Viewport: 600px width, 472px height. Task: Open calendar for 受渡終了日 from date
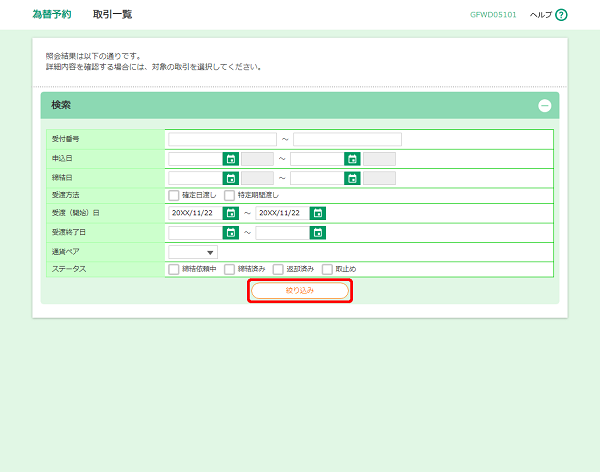pos(231,233)
